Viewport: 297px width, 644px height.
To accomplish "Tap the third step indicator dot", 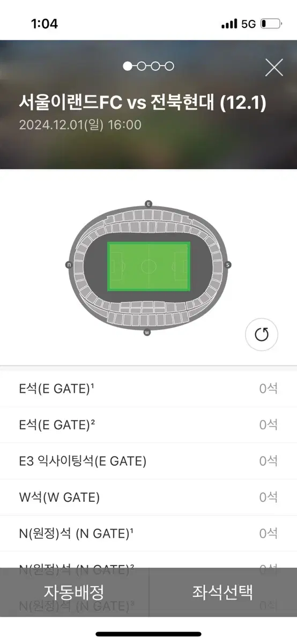I will [x=155, y=66].
